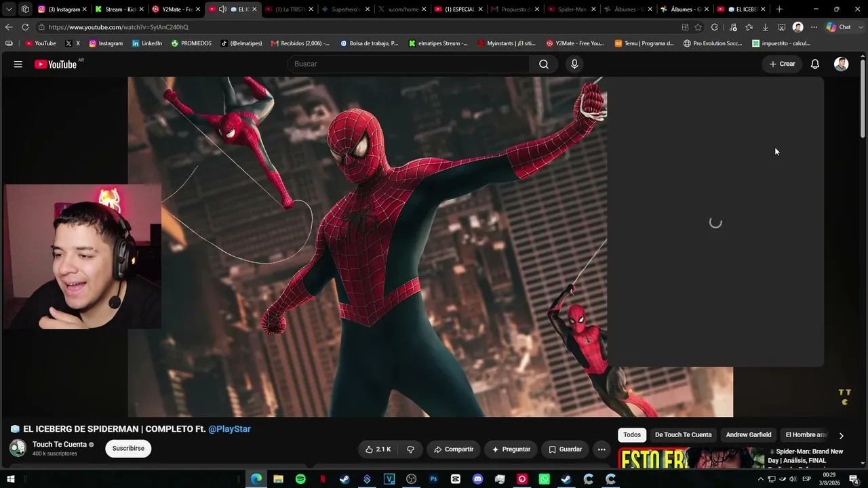
Task: Open Spotify from the taskbar
Action: coord(300,479)
